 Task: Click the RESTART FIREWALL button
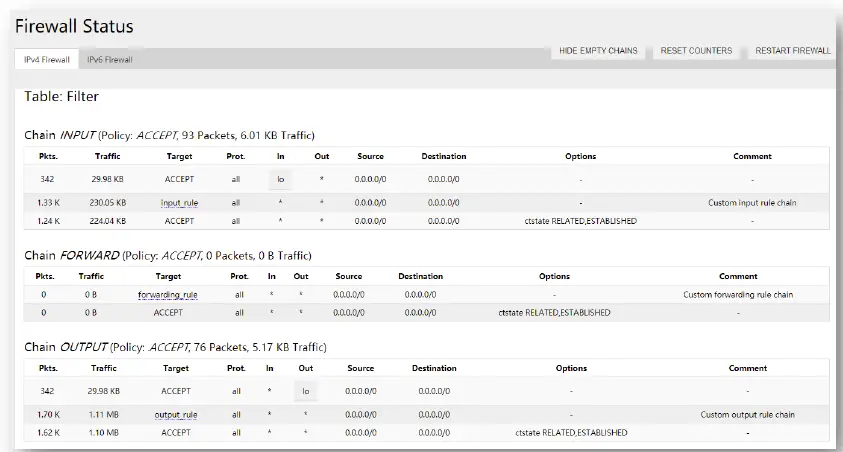(x=792, y=51)
